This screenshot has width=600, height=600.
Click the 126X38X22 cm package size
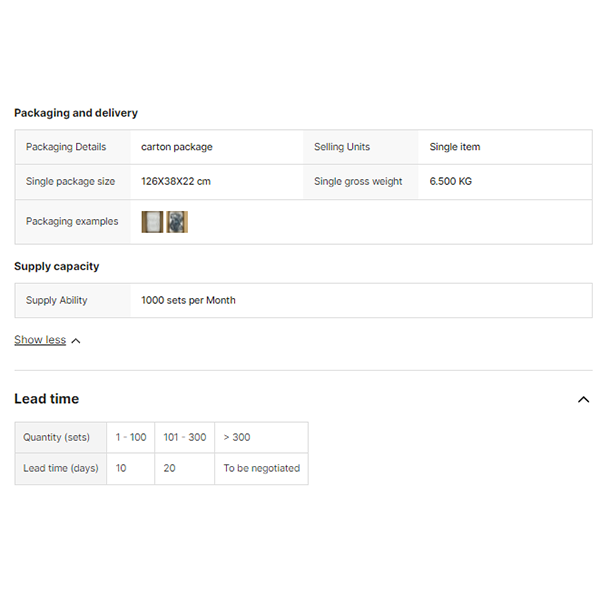[x=176, y=182]
